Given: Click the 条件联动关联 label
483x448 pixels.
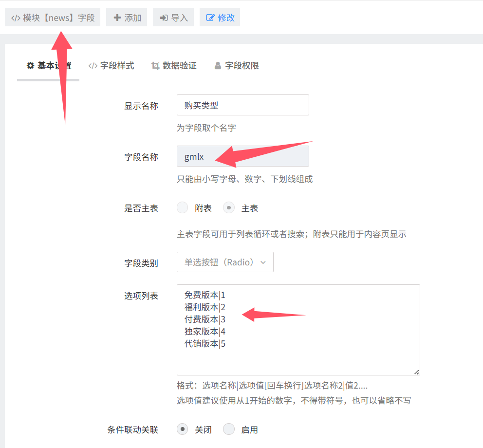Looking at the screenshot, I should (x=133, y=430).
